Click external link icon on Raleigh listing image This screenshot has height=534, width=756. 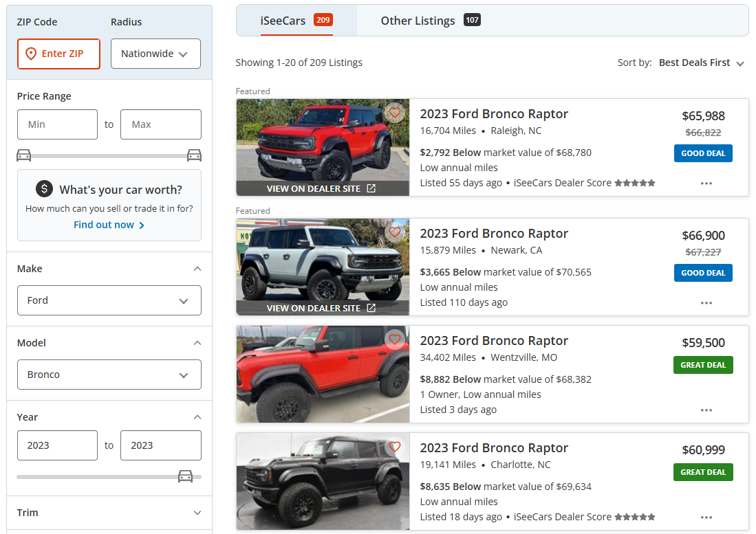[371, 188]
